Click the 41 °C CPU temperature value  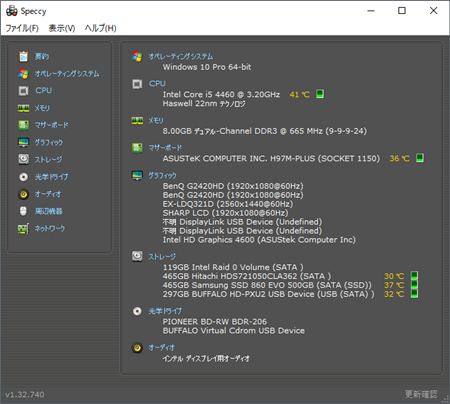point(299,94)
